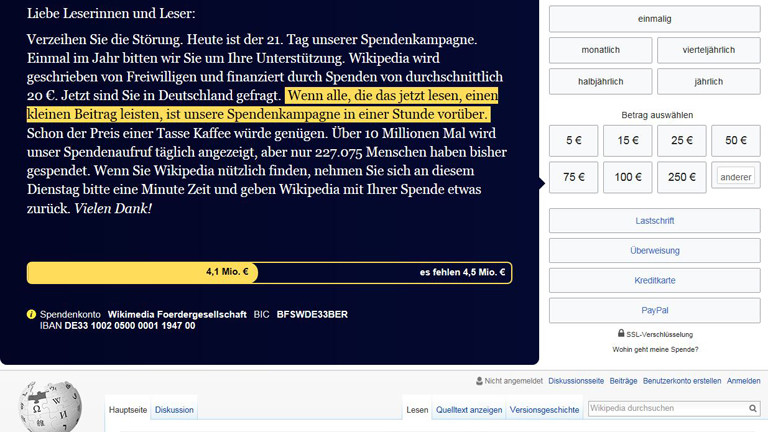The height and width of the screenshot is (432, 768).
Task: Switch to the Lesen tab
Action: pyautogui.click(x=417, y=410)
